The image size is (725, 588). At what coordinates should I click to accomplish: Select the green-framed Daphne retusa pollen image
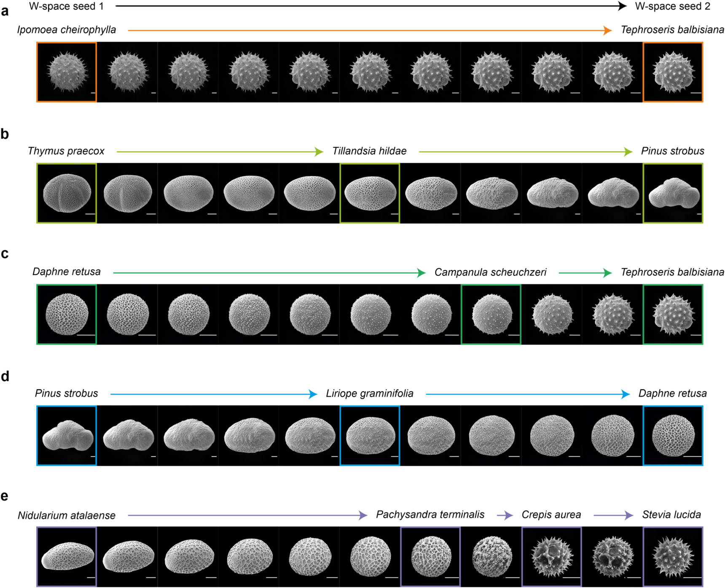point(67,314)
